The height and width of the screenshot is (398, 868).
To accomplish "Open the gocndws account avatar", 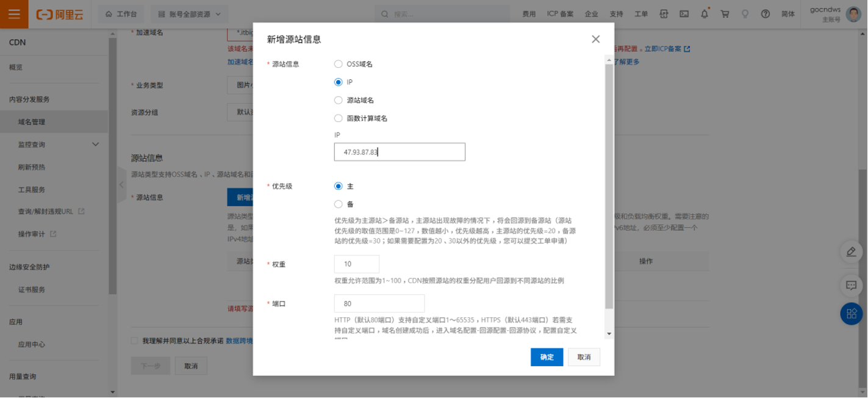I will [x=853, y=14].
